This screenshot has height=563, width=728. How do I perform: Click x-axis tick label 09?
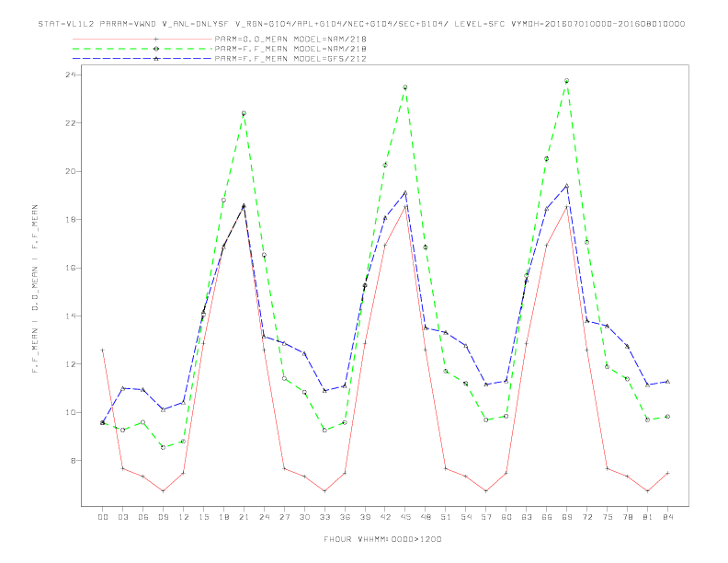[163, 517]
